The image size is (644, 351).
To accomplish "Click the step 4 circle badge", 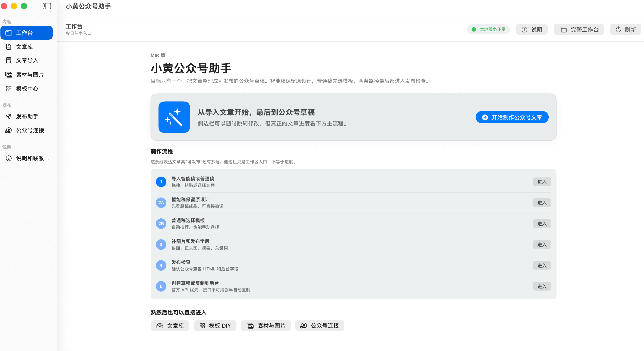I will pyautogui.click(x=161, y=265).
